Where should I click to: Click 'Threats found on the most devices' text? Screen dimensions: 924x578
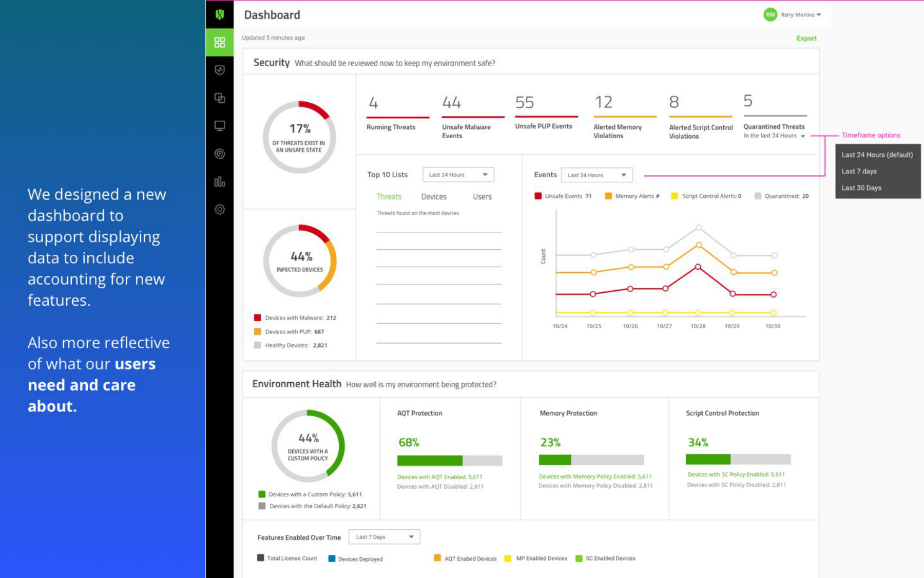pos(418,213)
